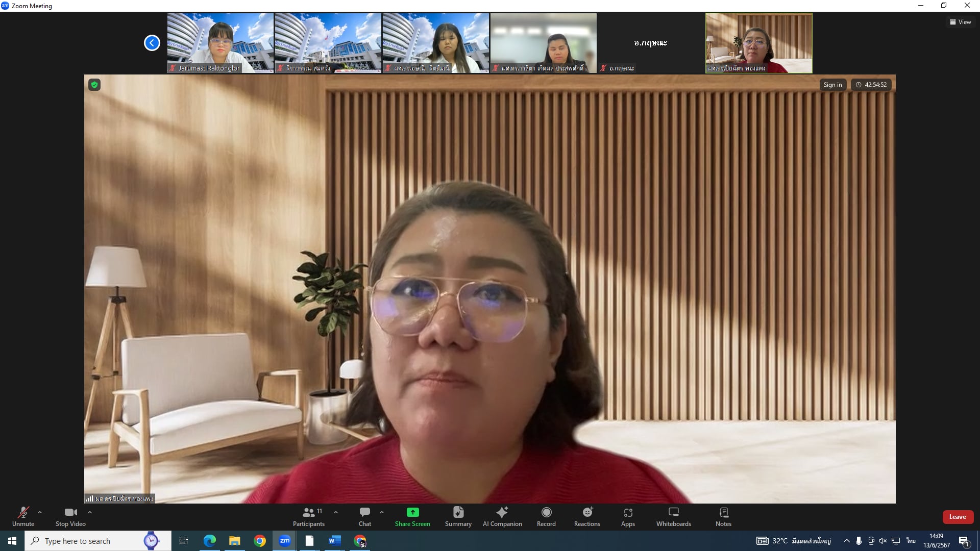Screen dimensions: 980x551
Task: Open the Reactions menu
Action: pos(587,516)
